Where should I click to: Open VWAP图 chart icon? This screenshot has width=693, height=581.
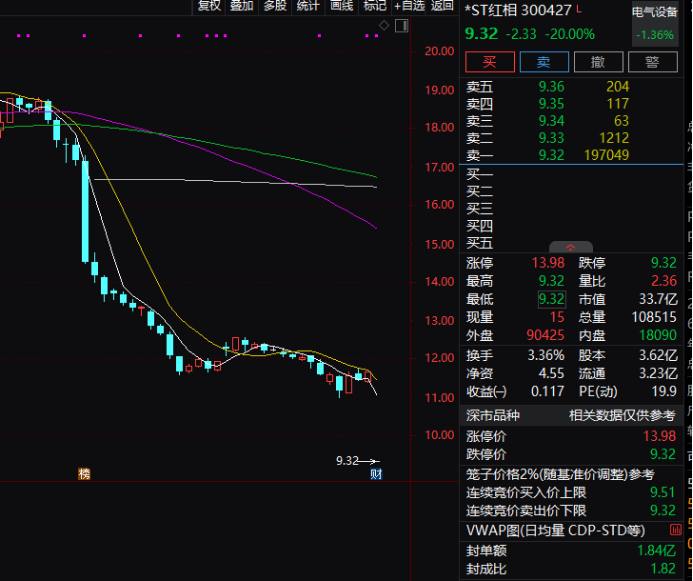676,529
